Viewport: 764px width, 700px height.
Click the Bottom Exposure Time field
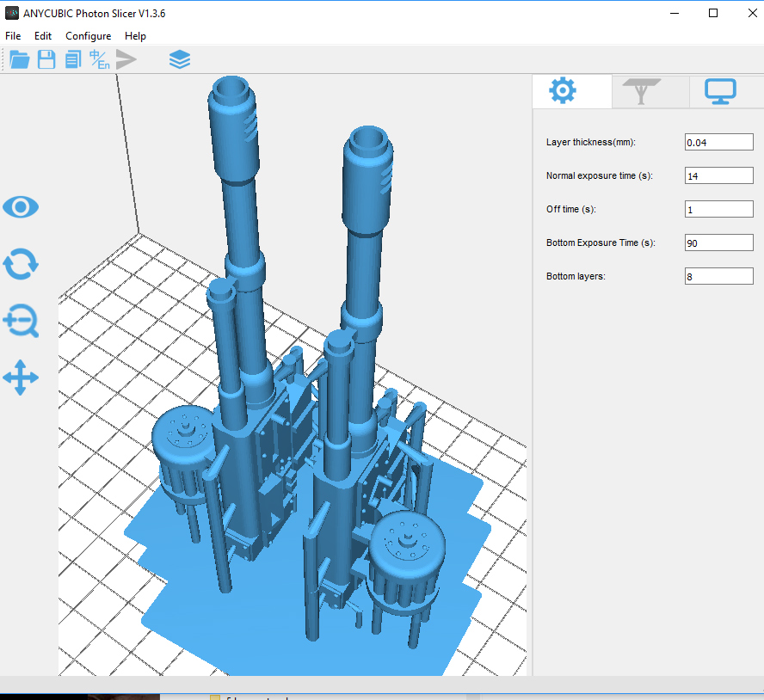click(718, 243)
